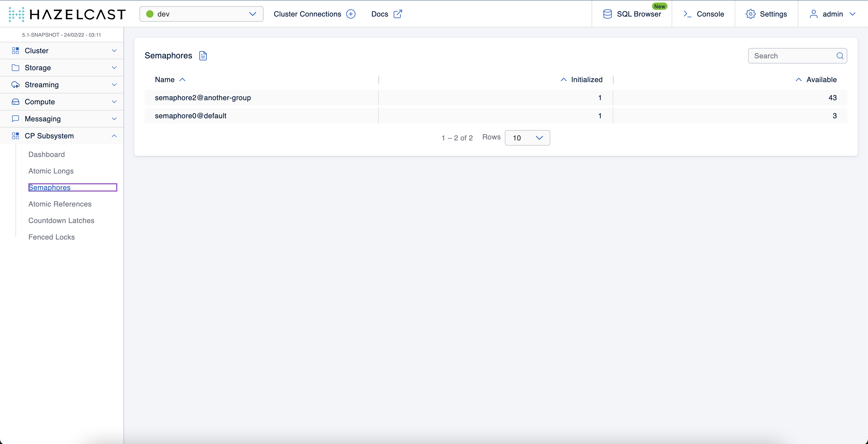Click the plus icon beside Cluster Connections
Viewport: 868px width, 444px height.
pos(351,14)
